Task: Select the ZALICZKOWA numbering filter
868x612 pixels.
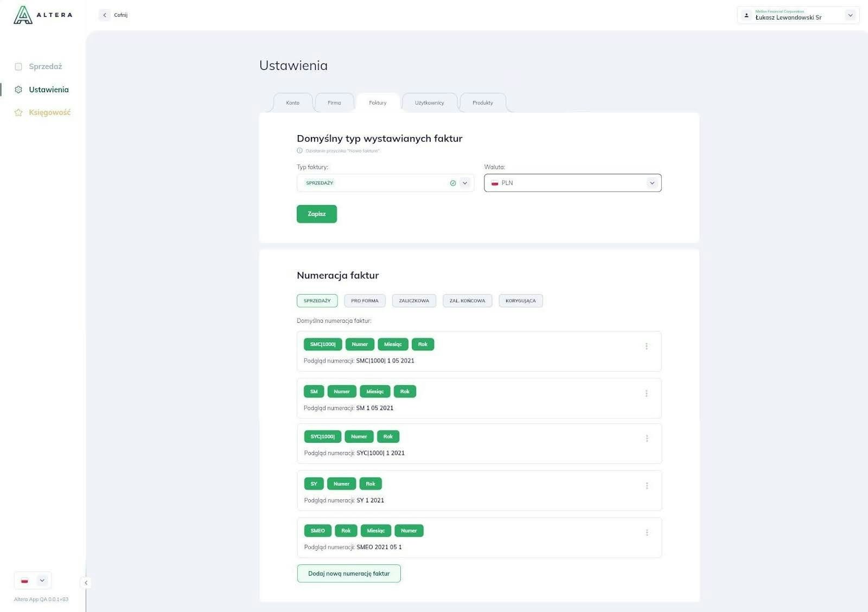Action: (414, 301)
